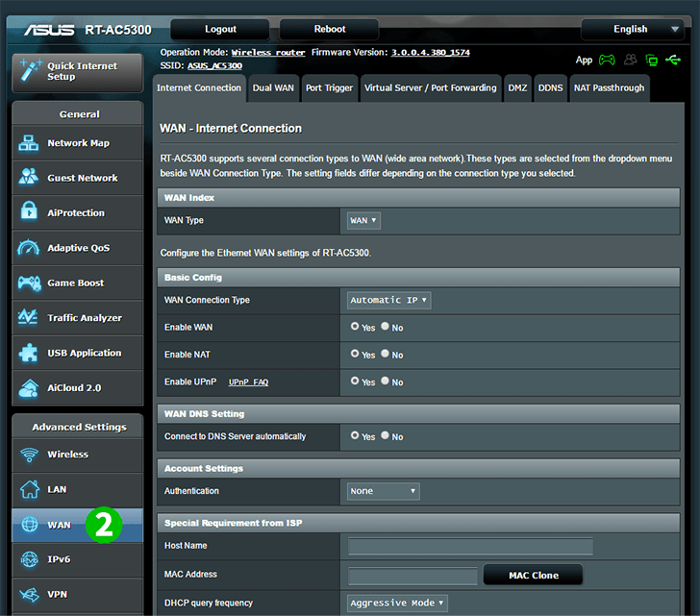Click the MAC Address input field
700x616 pixels.
point(412,576)
